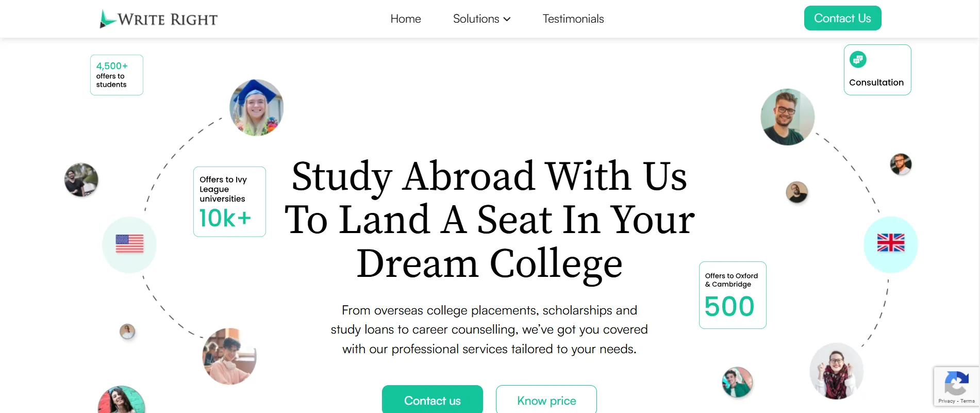Click the Know price button

pos(546,401)
